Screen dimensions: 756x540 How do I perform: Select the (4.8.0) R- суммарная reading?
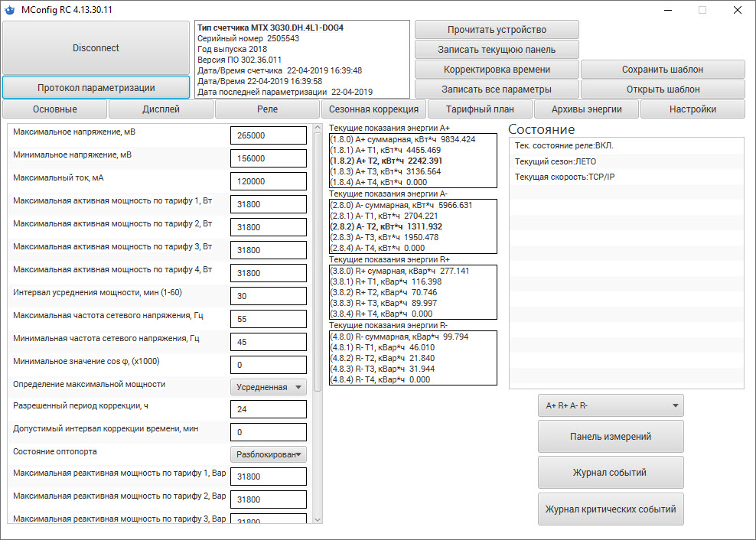click(399, 337)
